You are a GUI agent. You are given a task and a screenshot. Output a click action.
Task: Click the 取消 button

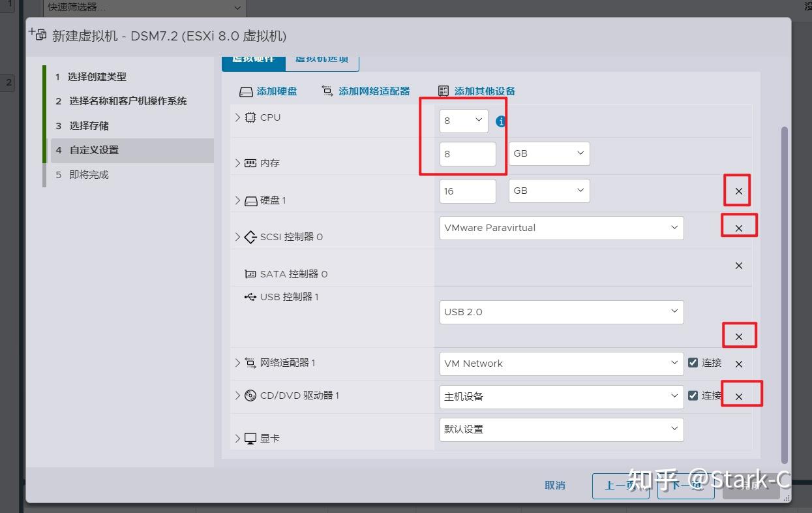(x=554, y=486)
